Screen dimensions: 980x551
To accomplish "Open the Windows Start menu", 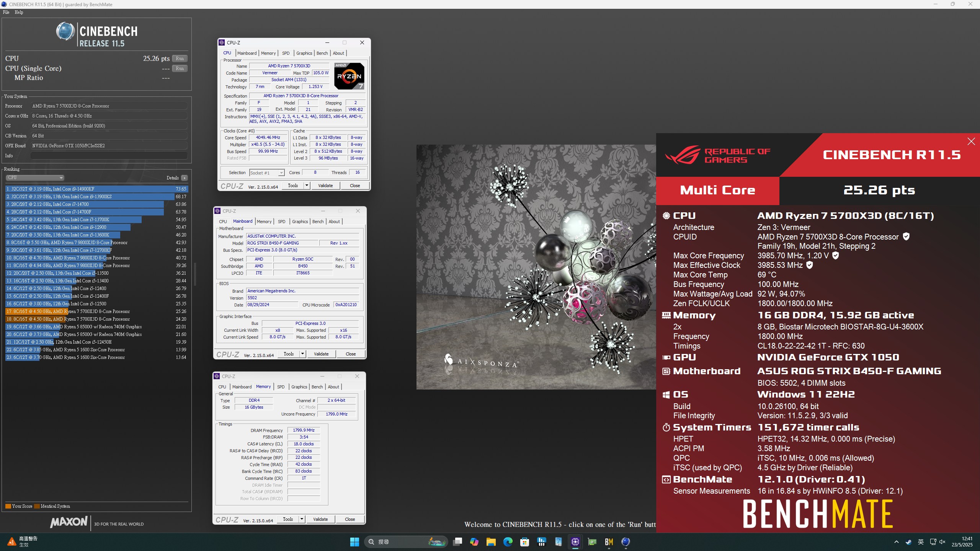I will tap(354, 542).
